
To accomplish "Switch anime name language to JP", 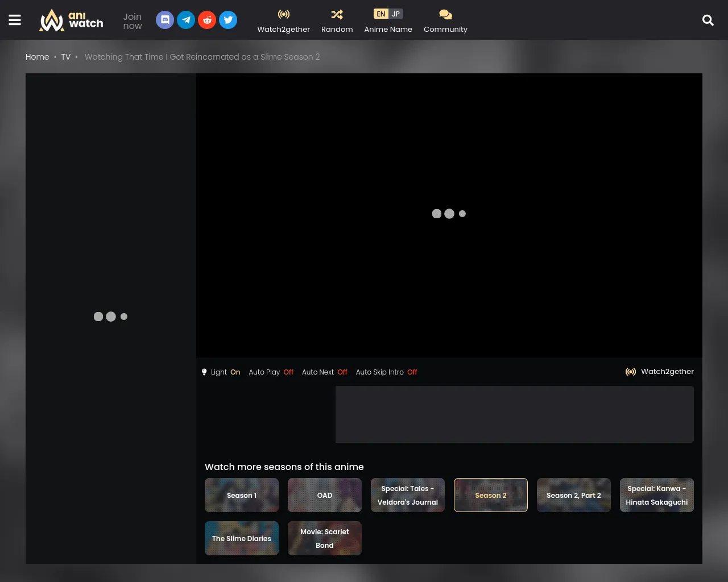I will tap(396, 14).
